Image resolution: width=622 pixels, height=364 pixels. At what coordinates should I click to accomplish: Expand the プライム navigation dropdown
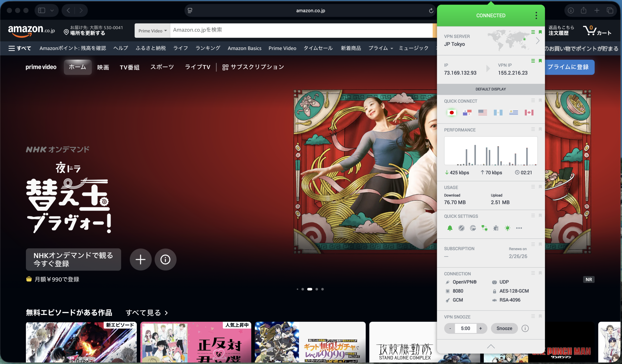(x=380, y=48)
